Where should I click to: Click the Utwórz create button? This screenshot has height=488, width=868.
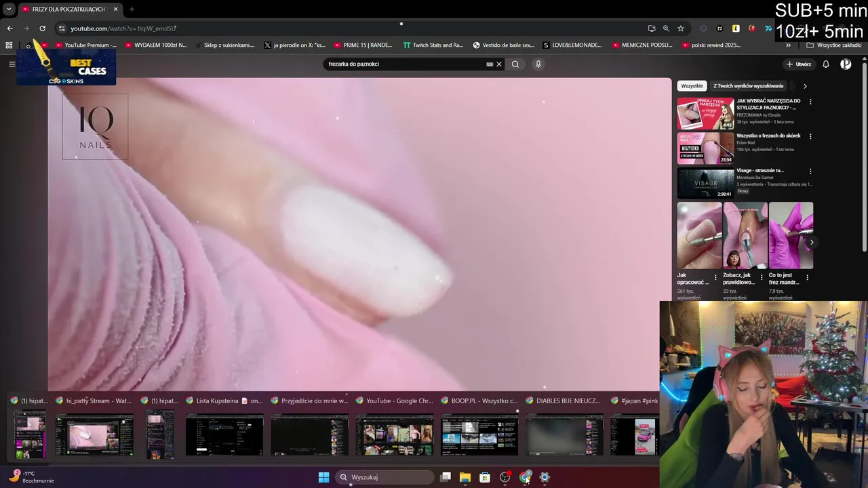point(799,64)
